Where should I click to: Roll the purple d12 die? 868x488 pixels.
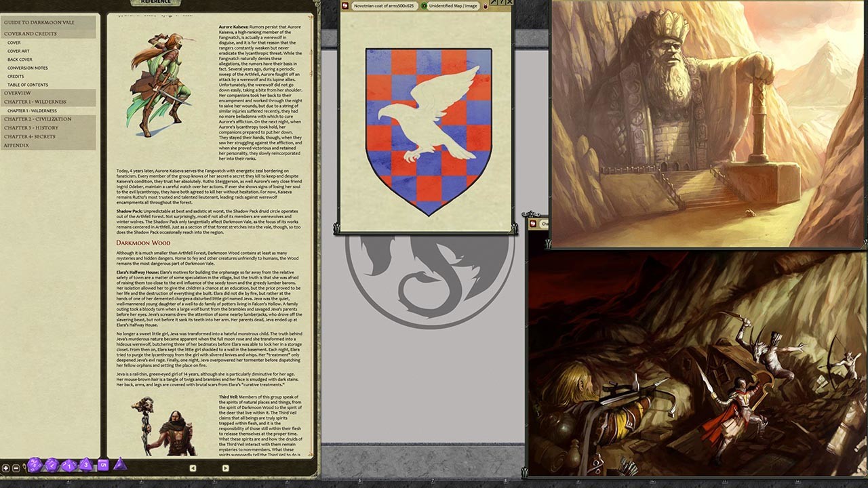click(x=52, y=465)
